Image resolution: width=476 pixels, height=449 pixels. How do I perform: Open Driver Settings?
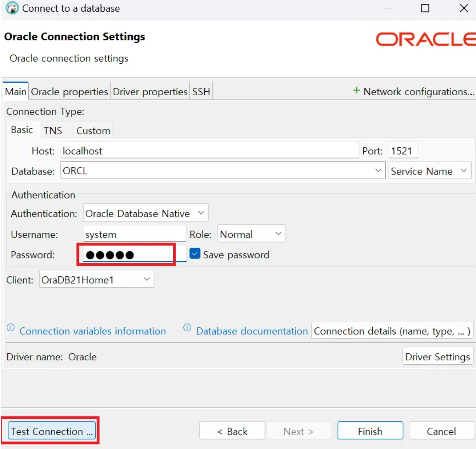click(x=438, y=356)
